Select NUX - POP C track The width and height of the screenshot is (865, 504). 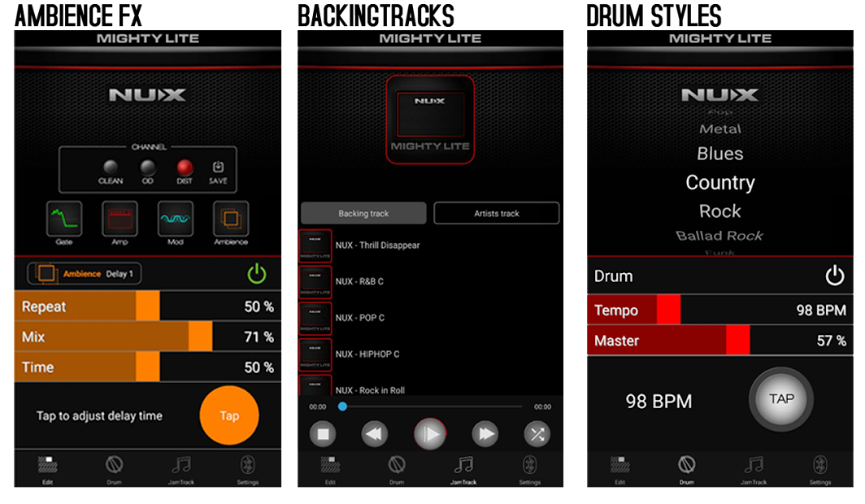[430, 318]
